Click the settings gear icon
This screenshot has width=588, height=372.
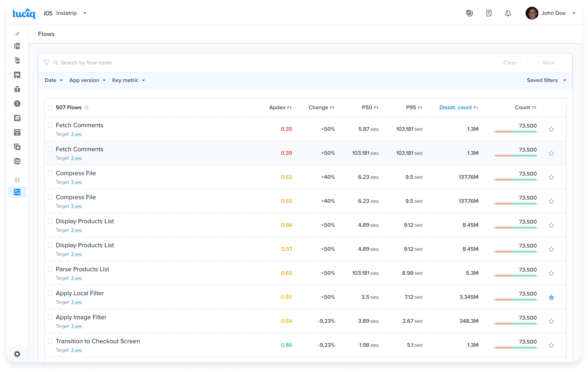pyautogui.click(x=17, y=354)
